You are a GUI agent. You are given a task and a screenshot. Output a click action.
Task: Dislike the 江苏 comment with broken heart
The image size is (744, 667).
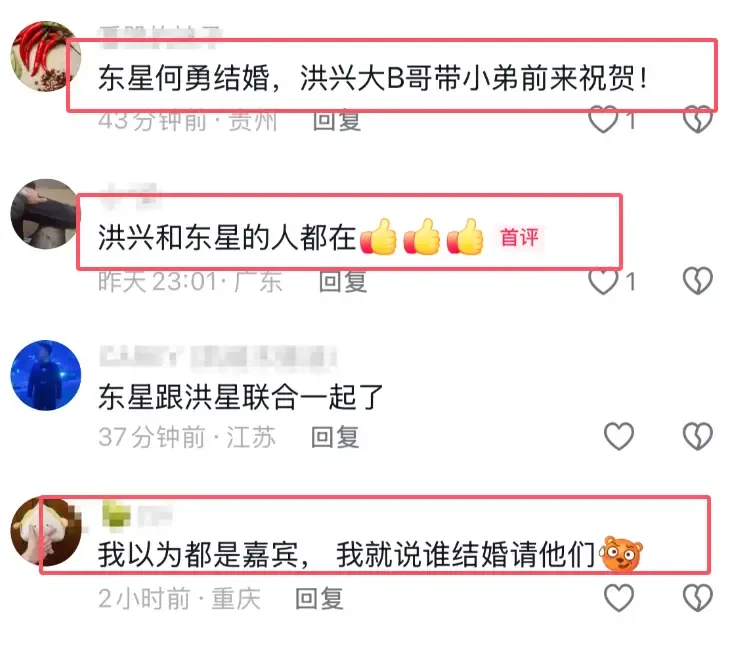(698, 436)
